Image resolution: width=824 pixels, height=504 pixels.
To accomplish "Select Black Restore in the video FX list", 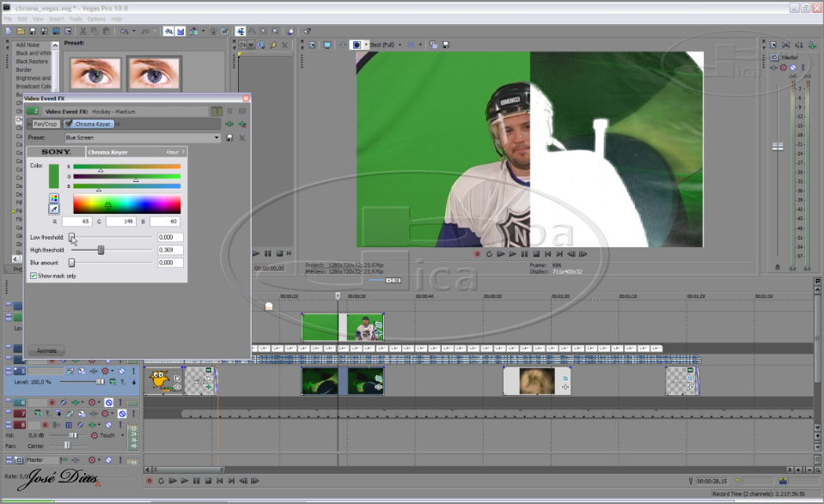I will (32, 62).
